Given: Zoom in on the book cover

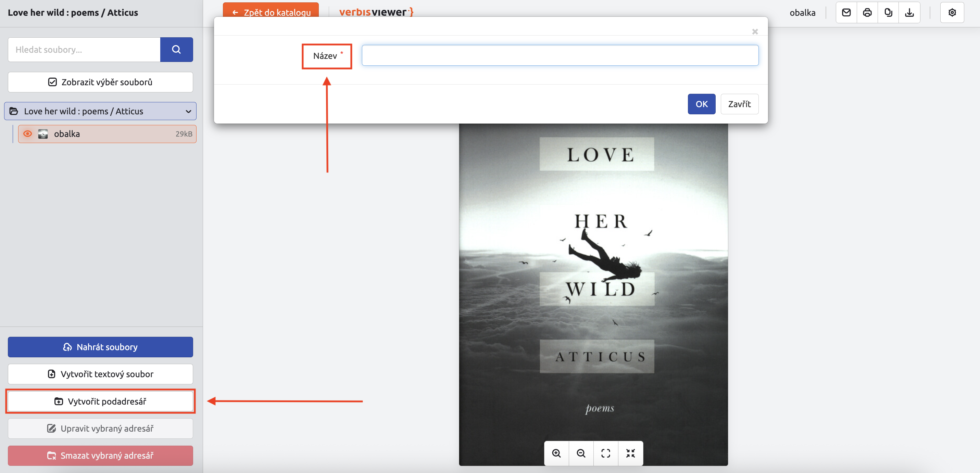Looking at the screenshot, I should 556,453.
